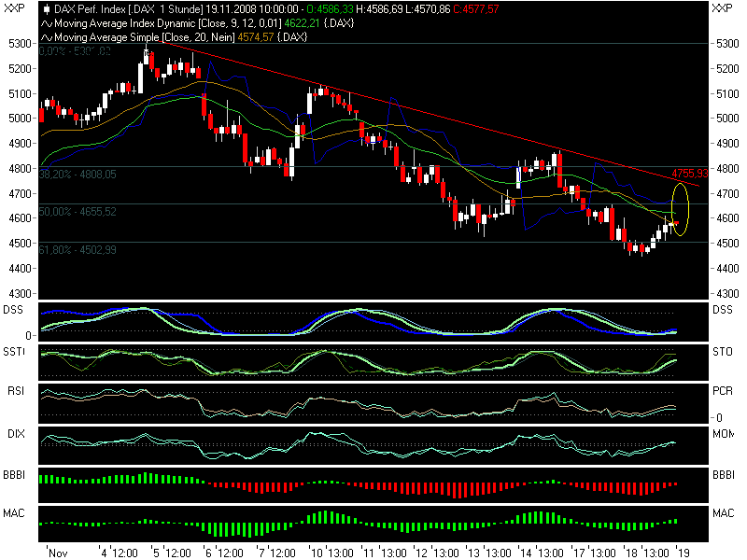Click the STO label on the right side
Viewport: 747px width, 560px height.
(x=723, y=352)
